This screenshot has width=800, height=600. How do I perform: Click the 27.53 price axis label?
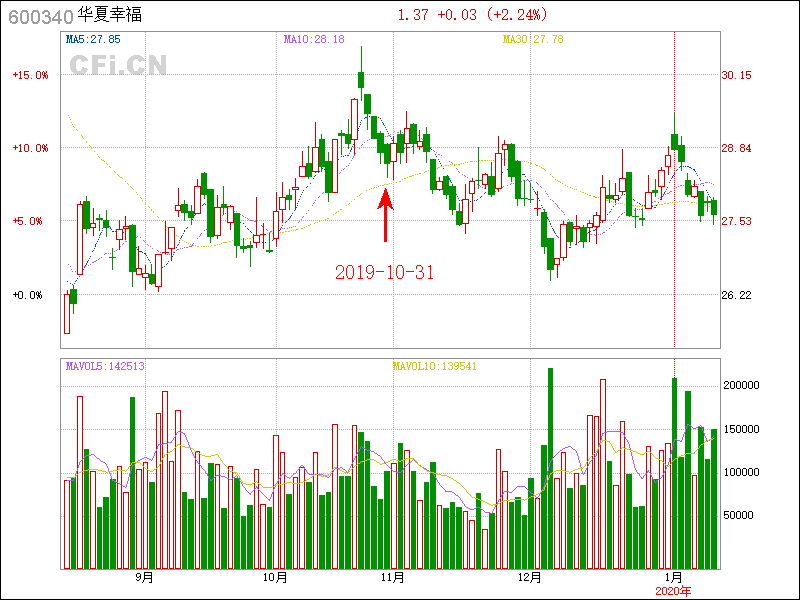pyautogui.click(x=736, y=221)
